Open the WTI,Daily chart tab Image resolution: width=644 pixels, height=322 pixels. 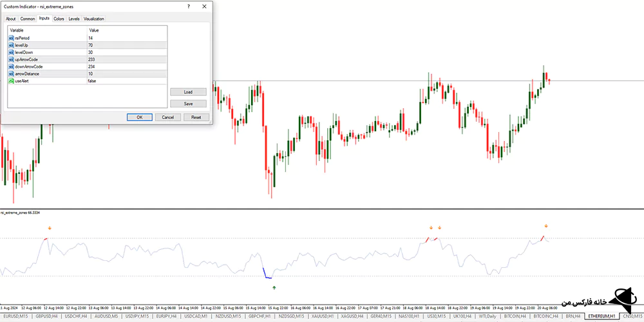489,316
